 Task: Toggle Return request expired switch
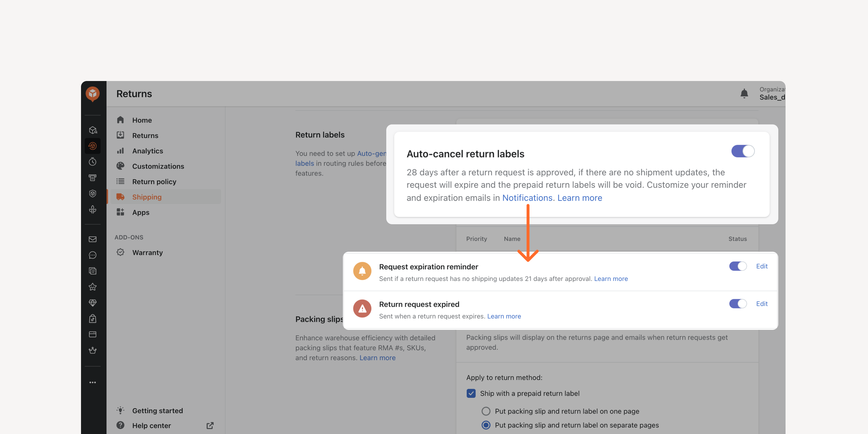(x=738, y=304)
